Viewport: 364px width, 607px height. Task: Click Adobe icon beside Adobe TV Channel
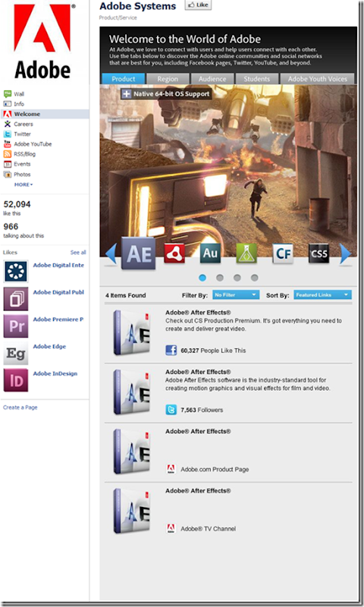(171, 528)
